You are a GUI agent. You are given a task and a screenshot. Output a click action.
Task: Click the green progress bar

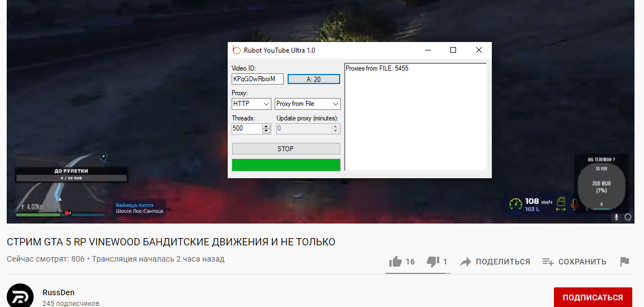[286, 165]
